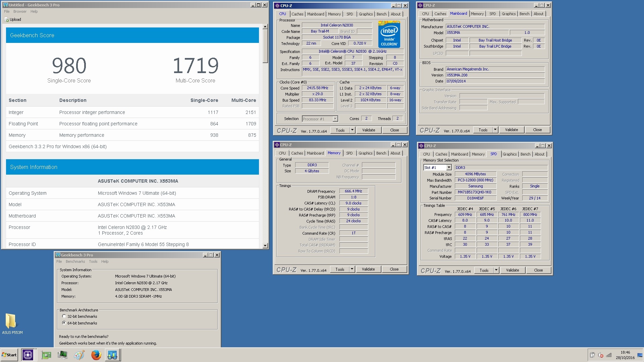Click the BIOS Version X553MA.208 field
644x362 pixels.
[x=495, y=75]
